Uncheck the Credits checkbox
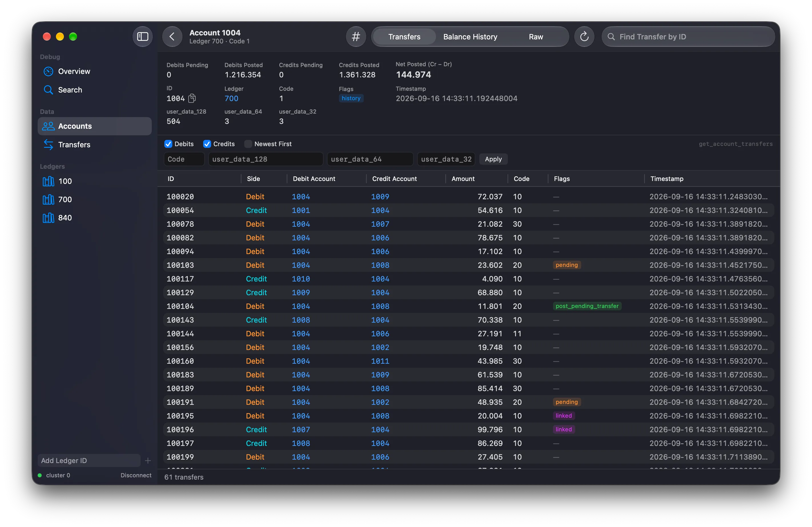This screenshot has height=527, width=812. click(207, 144)
